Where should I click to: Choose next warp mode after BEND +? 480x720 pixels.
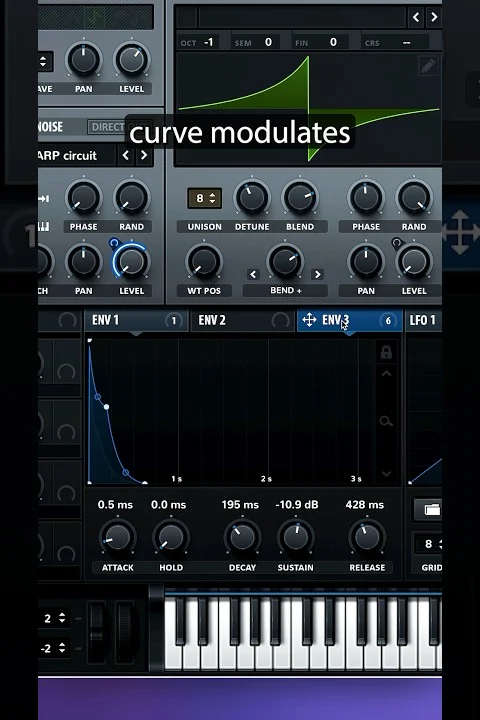click(317, 275)
